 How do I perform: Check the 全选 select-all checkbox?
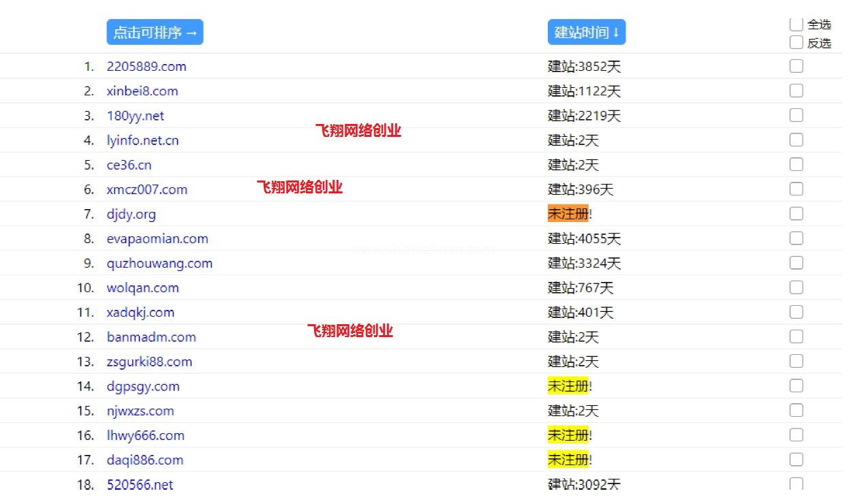point(796,25)
